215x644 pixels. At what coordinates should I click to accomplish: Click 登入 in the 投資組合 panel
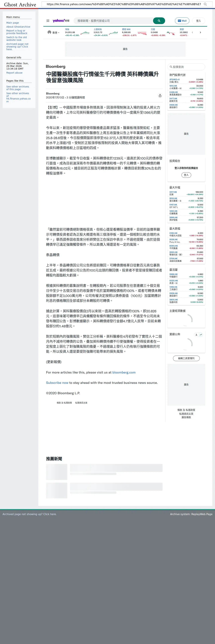click(x=186, y=175)
